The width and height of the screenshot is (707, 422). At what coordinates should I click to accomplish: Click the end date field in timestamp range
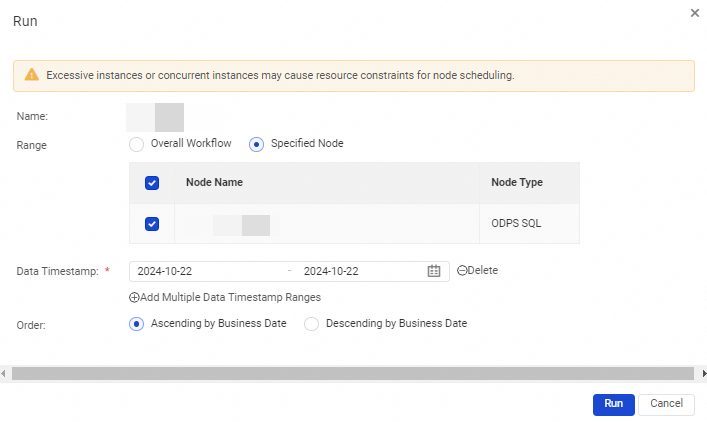pos(331,271)
